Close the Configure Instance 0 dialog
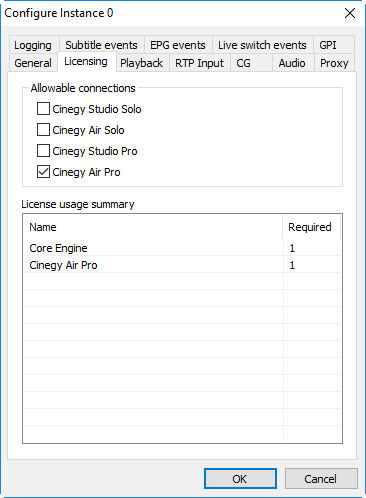Viewport: 366px width, 498px height. click(350, 13)
